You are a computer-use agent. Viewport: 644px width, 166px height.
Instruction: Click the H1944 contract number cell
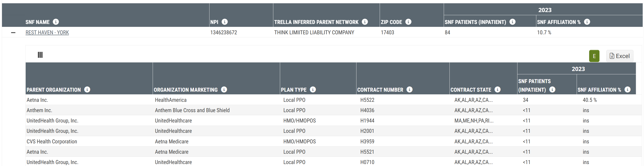[367, 121]
